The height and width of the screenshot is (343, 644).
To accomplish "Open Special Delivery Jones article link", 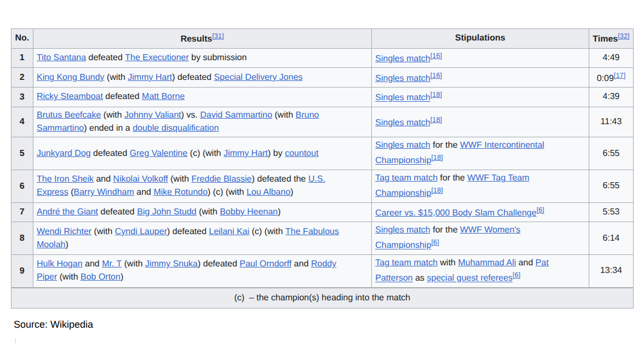I will click(x=258, y=77).
